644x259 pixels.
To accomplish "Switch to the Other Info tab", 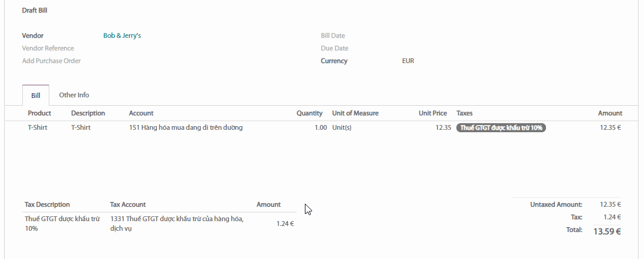I will 74,95.
